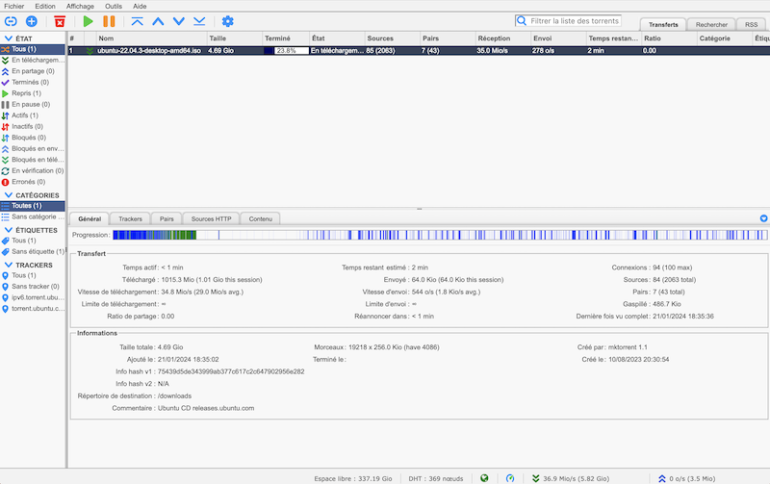Filter by En pause (0)
The width and height of the screenshot is (770, 484).
point(32,104)
